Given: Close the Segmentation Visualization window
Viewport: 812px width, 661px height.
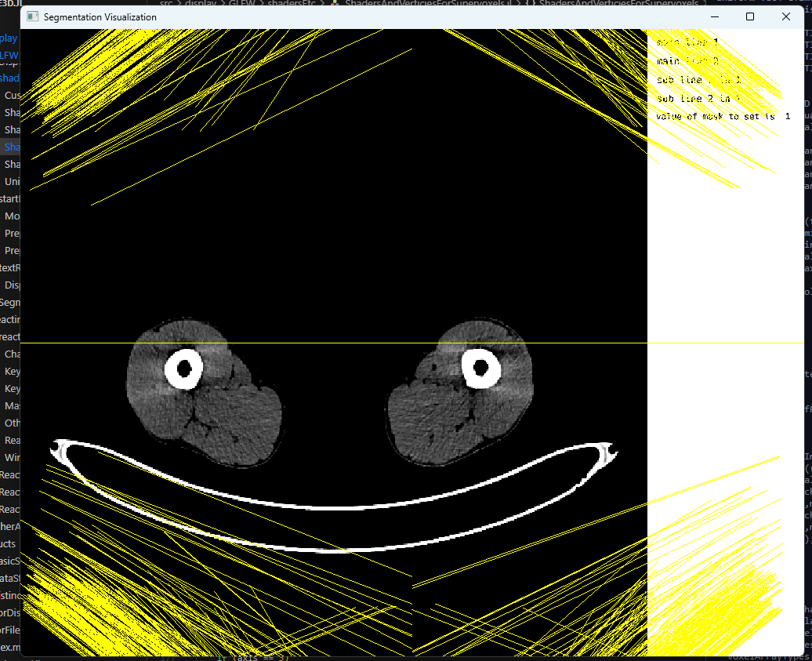Looking at the screenshot, I should coord(786,16).
